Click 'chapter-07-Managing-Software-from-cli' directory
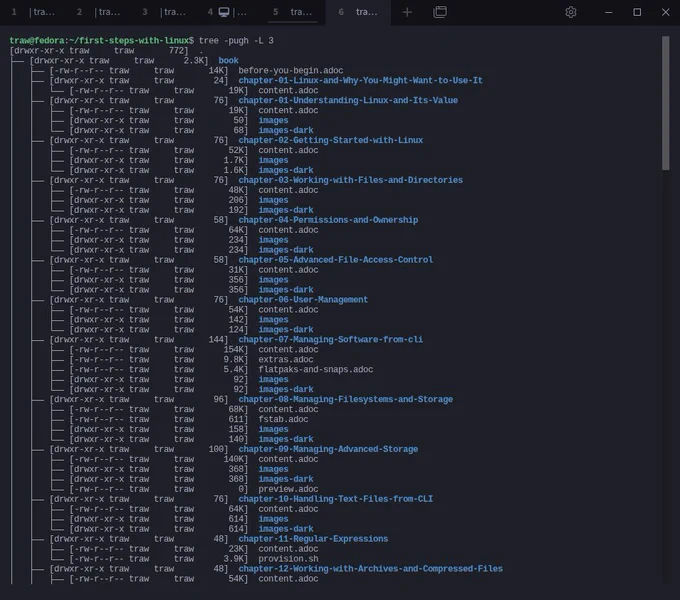 tap(330, 339)
